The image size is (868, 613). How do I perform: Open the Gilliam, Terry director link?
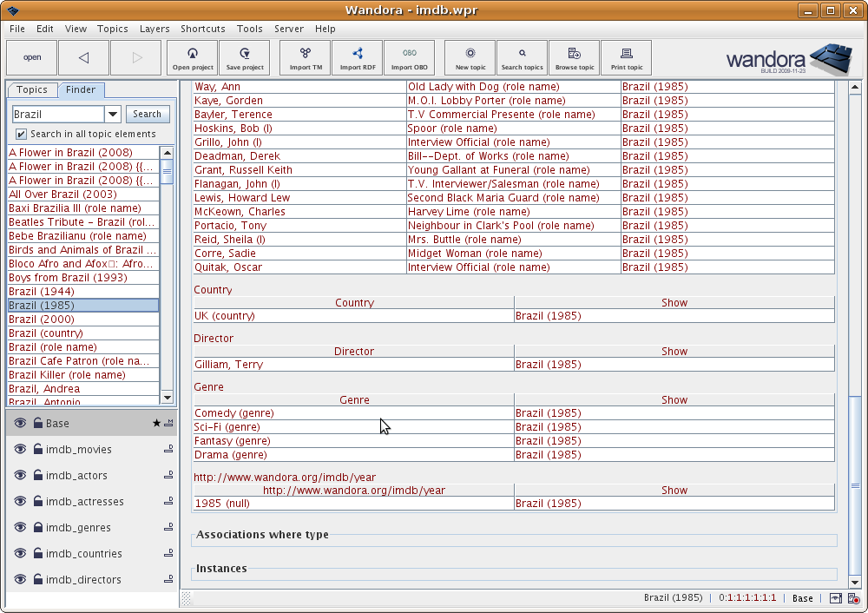click(x=228, y=365)
